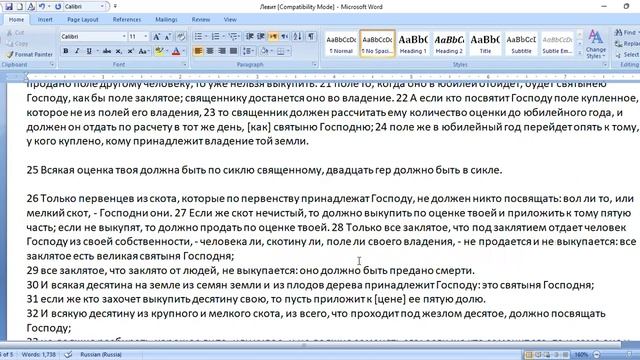Toggle subscript formatting

point(118,51)
